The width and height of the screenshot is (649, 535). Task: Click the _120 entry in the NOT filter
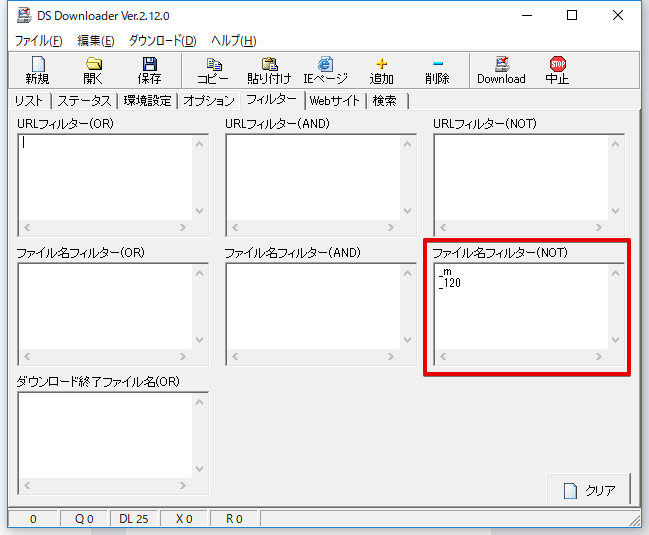(450, 283)
